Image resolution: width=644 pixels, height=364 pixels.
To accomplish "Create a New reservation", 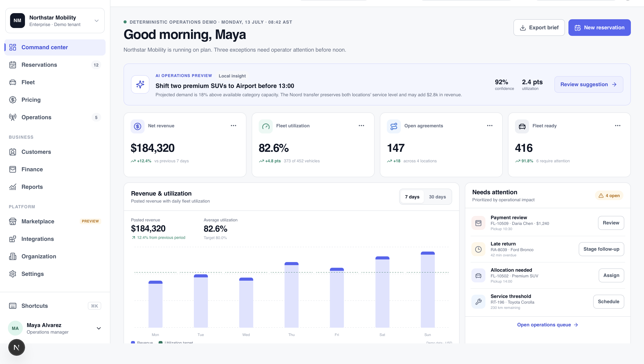I will (599, 28).
